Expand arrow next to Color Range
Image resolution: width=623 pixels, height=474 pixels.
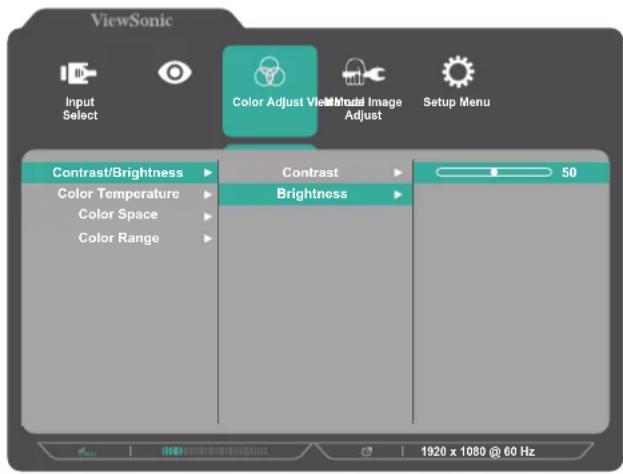208,238
